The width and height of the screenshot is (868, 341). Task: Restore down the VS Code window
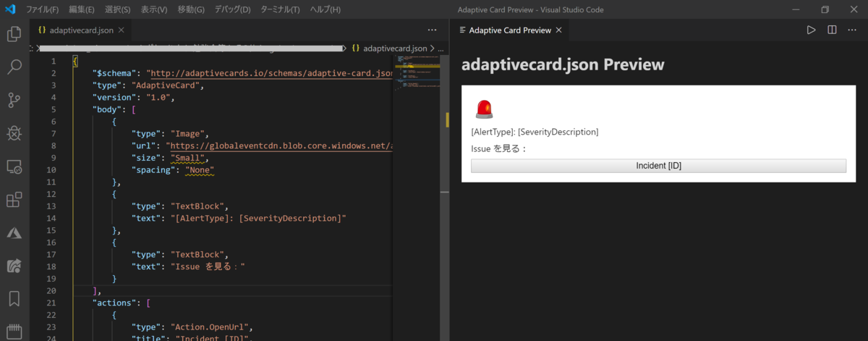pyautogui.click(x=825, y=9)
